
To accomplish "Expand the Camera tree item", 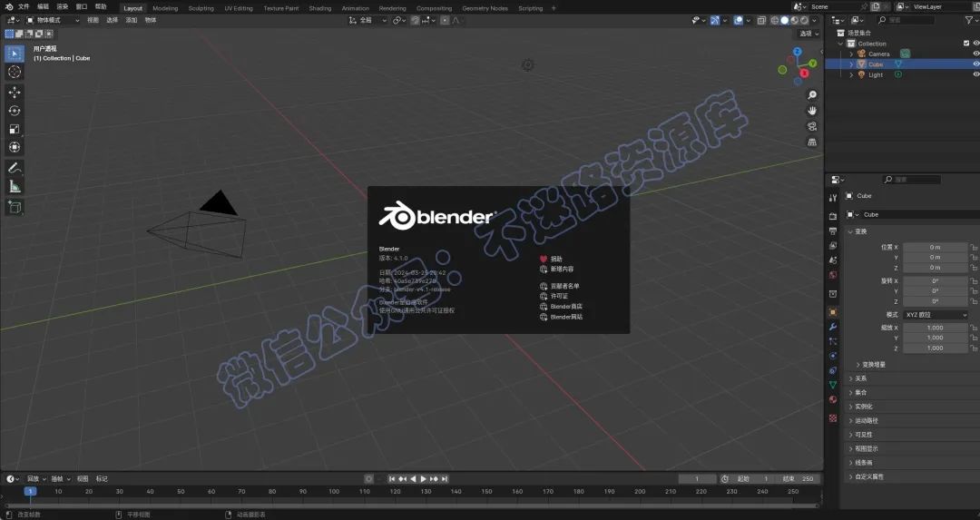I will click(851, 54).
